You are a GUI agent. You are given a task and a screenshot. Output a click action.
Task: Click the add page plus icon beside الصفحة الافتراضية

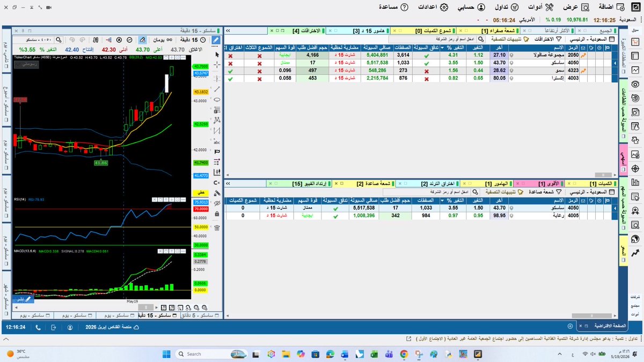coord(570,326)
